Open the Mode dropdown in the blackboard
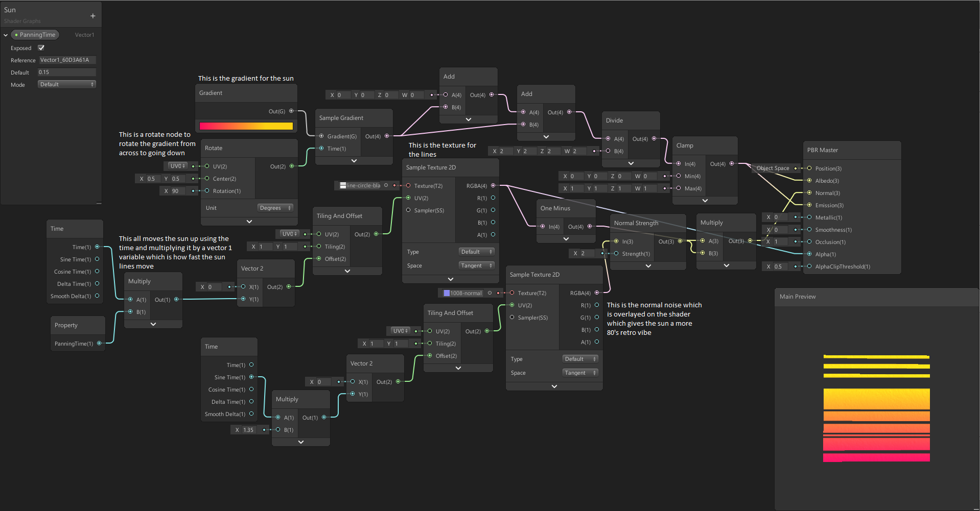The width and height of the screenshot is (980, 511). 66,84
